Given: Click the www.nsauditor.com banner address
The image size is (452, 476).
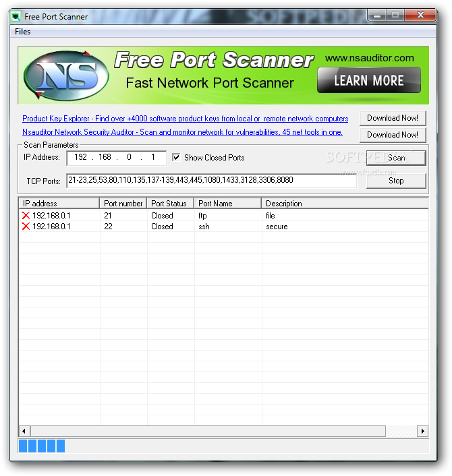Looking at the screenshot, I should pyautogui.click(x=370, y=58).
